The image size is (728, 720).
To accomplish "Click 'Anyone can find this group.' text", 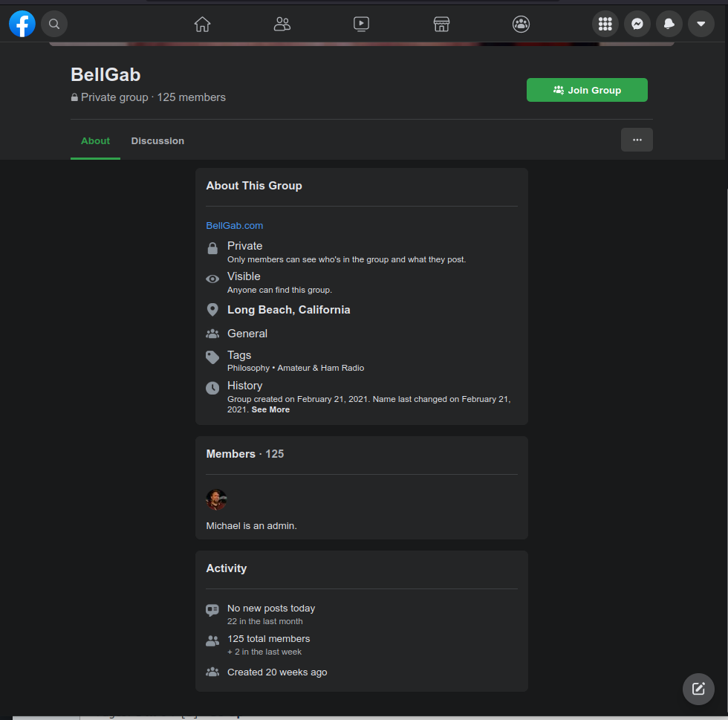I will tap(279, 290).
